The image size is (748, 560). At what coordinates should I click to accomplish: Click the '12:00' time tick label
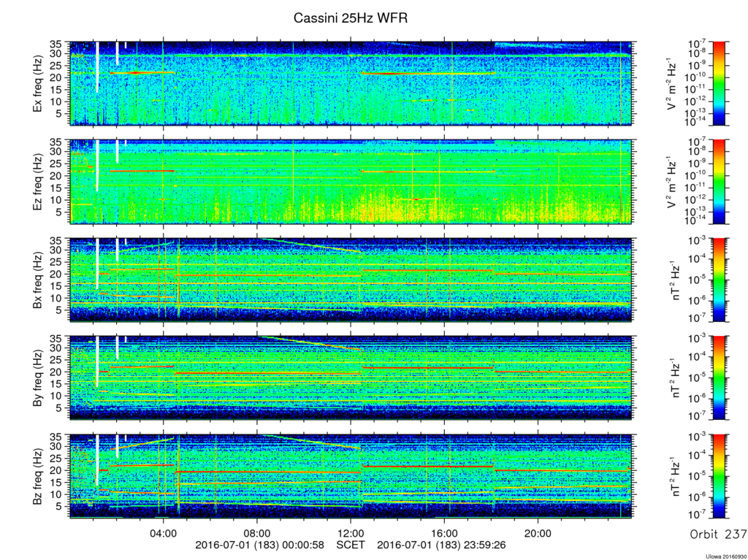pos(351,533)
